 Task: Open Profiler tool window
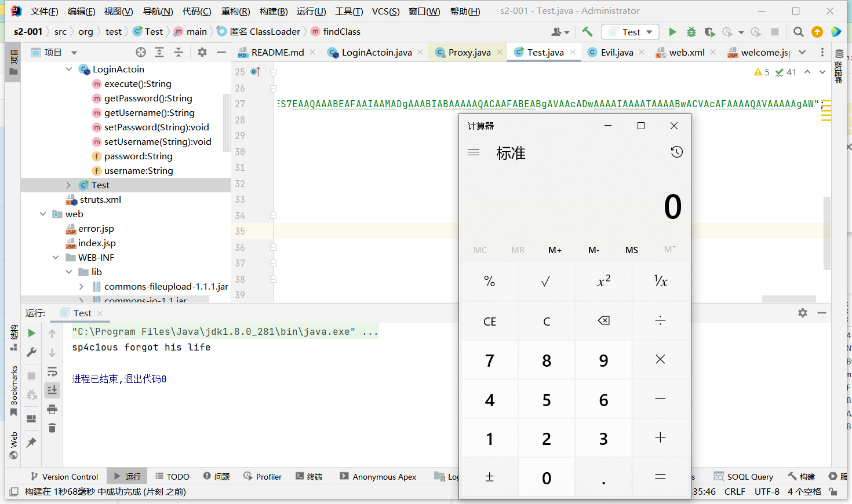pos(263,477)
